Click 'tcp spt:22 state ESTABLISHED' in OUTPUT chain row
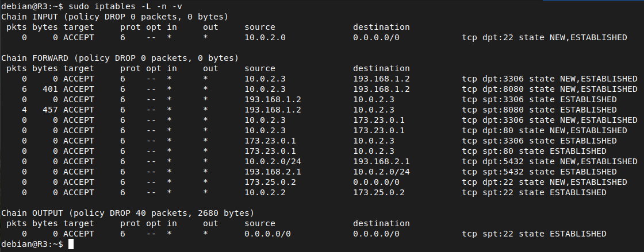The image size is (644, 252). pyautogui.click(x=534, y=234)
